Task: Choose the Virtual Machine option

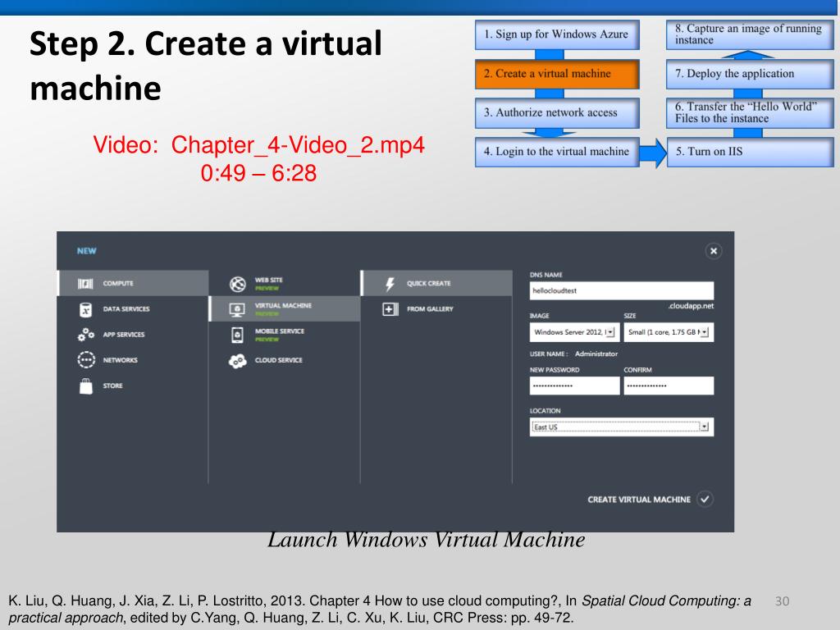Action: (x=285, y=309)
